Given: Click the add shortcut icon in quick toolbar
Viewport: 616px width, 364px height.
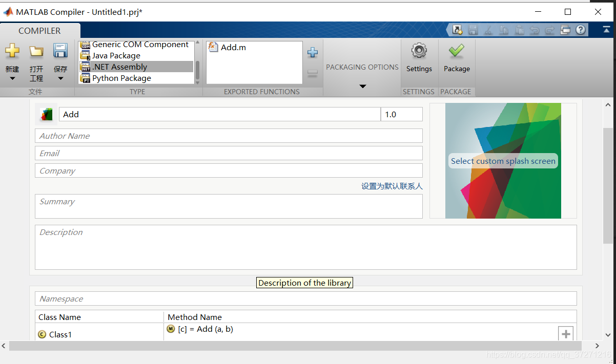Looking at the screenshot, I should pyautogui.click(x=457, y=30).
